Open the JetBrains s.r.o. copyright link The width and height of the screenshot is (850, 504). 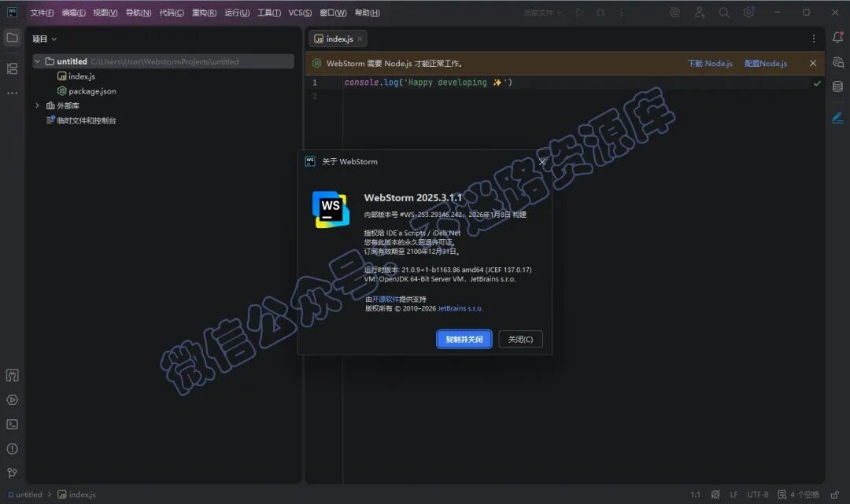460,308
